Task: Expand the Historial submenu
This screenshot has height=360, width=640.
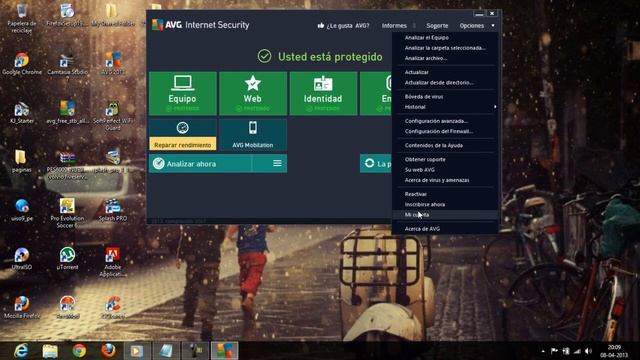Action: (445, 107)
